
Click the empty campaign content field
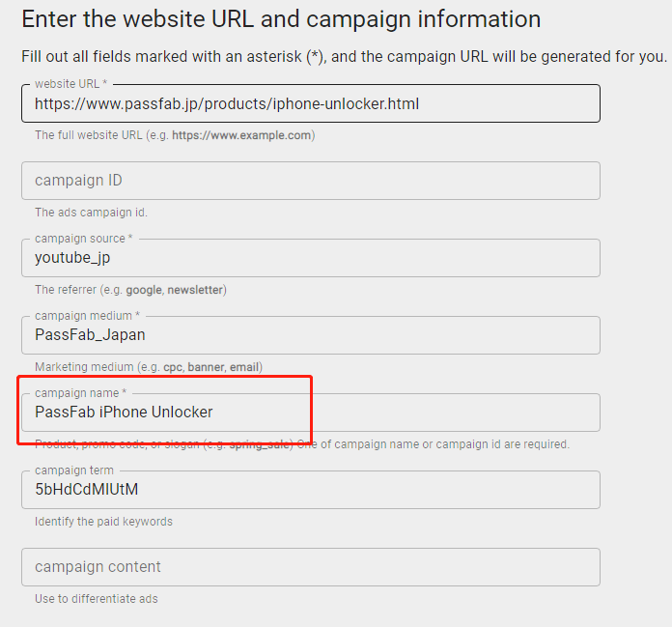[x=309, y=567]
